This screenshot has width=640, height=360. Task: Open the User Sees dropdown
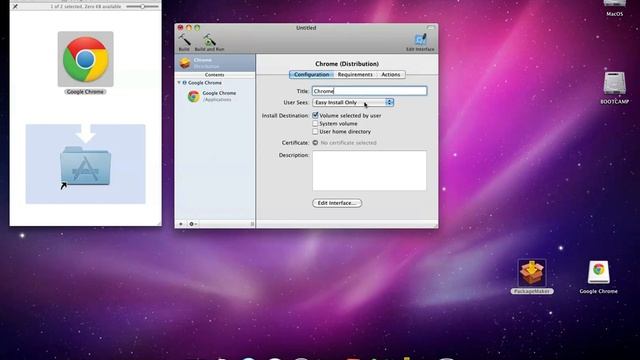(353, 102)
